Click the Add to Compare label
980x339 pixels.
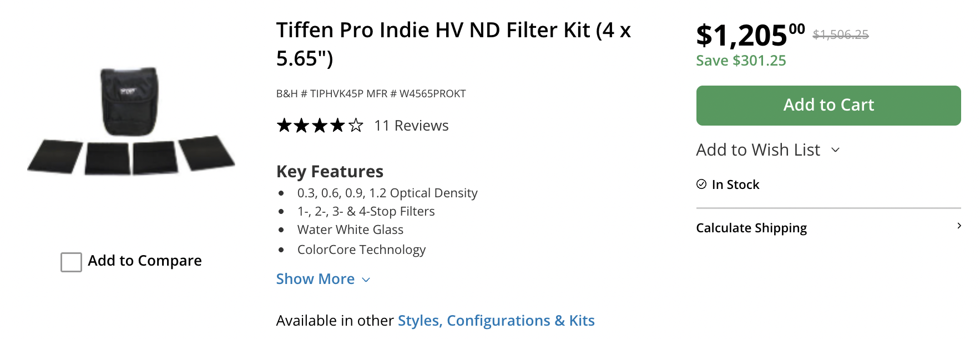tap(145, 261)
